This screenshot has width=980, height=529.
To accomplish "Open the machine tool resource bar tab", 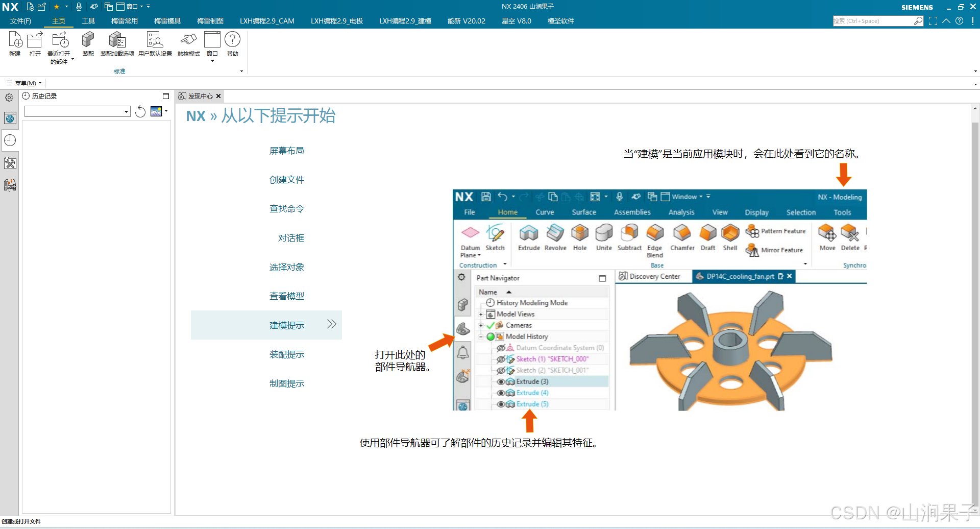I will 10,185.
